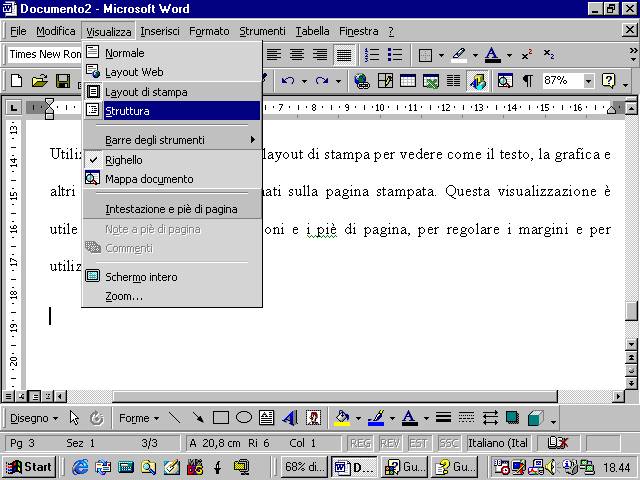Insert a text box

[267, 418]
